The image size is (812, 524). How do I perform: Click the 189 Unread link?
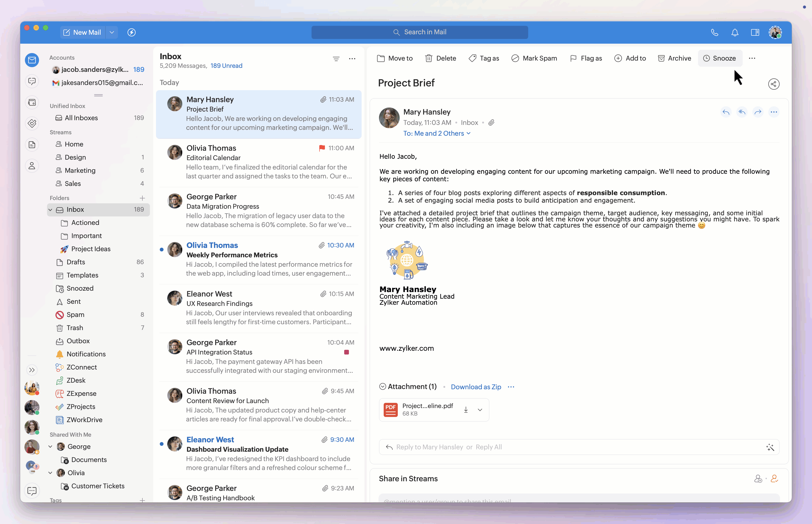[x=226, y=66]
